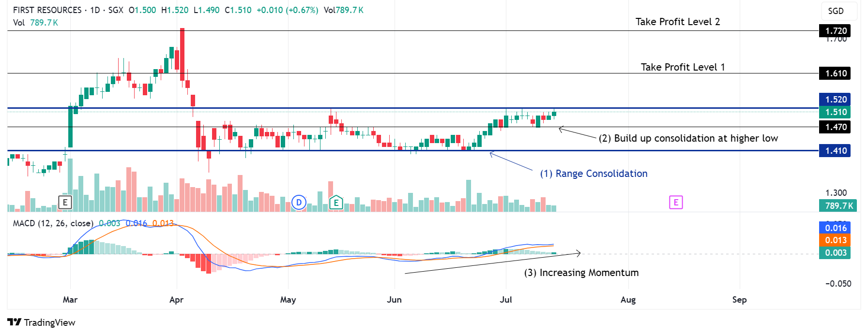Click the May label on time axis

pyautogui.click(x=288, y=300)
